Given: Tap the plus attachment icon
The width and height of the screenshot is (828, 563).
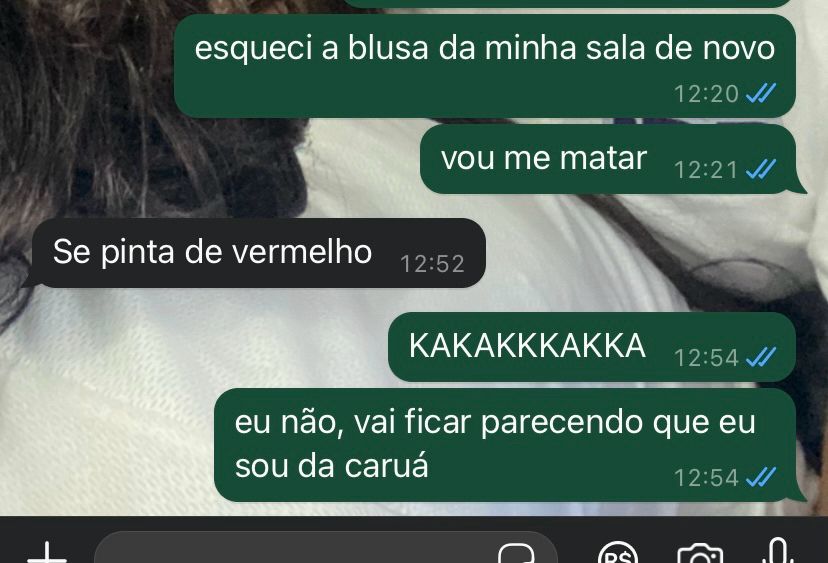Looking at the screenshot, I should pos(47,553).
